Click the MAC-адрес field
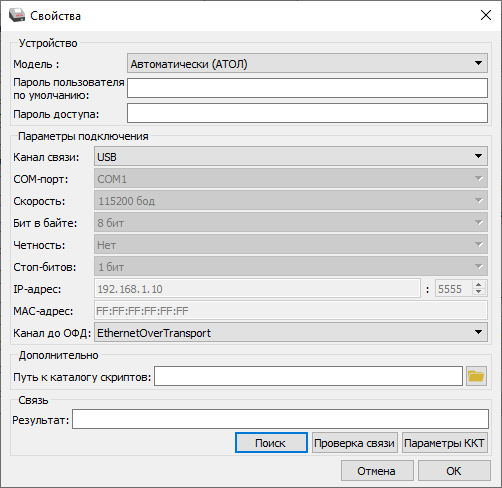The image size is (502, 488). click(x=291, y=310)
